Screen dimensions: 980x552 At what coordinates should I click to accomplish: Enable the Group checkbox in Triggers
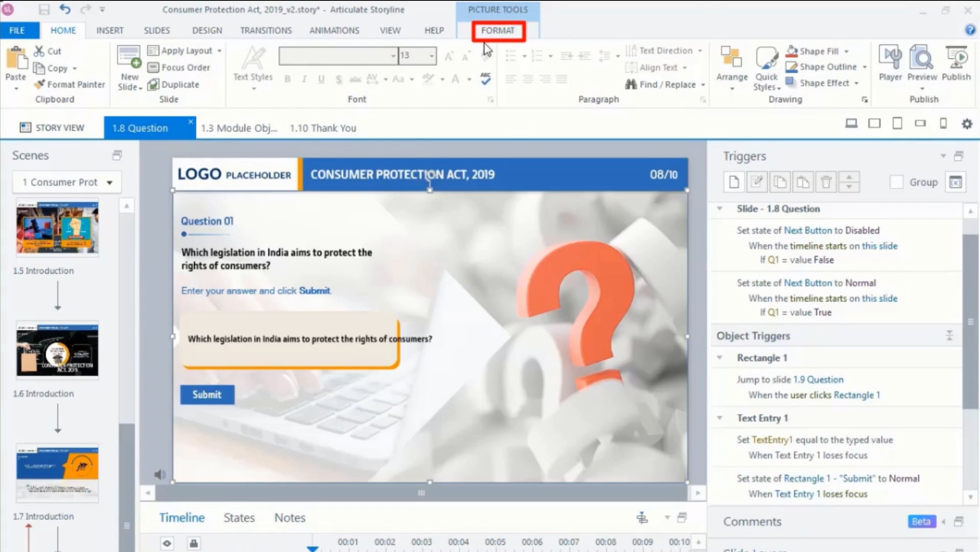coord(897,182)
